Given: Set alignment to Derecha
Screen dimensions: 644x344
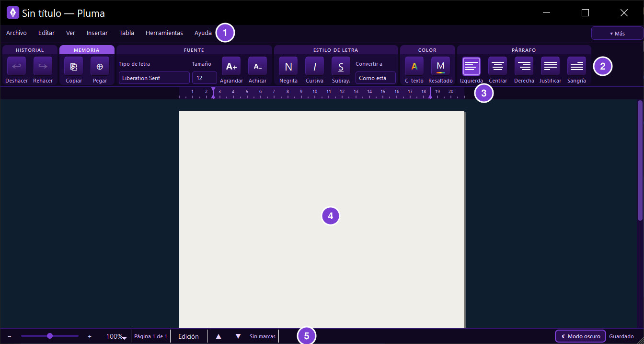Looking at the screenshot, I should (524, 66).
